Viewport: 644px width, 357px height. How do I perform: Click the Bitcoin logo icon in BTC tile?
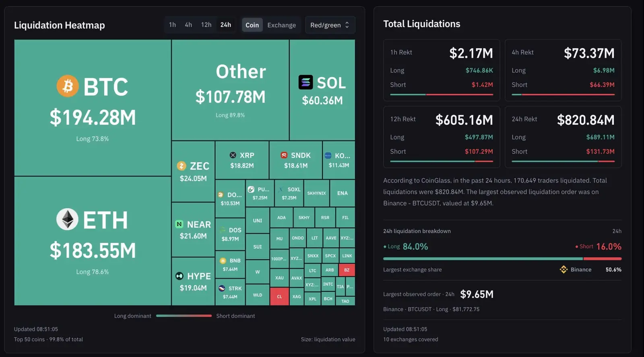tap(67, 86)
